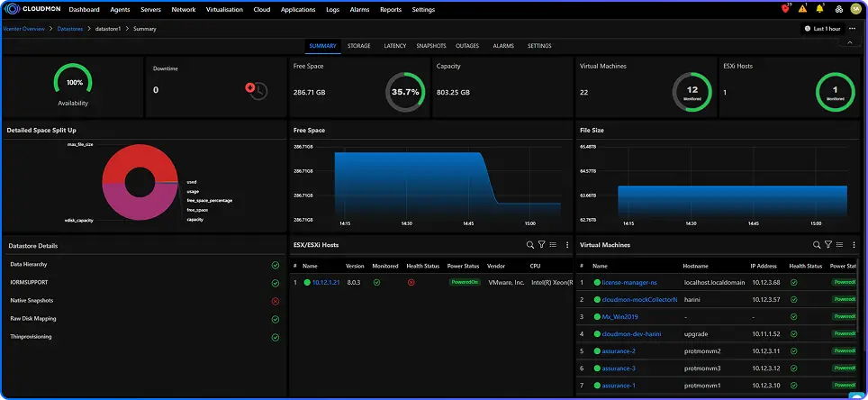Switch to the LATENCY tab
The width and height of the screenshot is (868, 400).
pos(394,46)
